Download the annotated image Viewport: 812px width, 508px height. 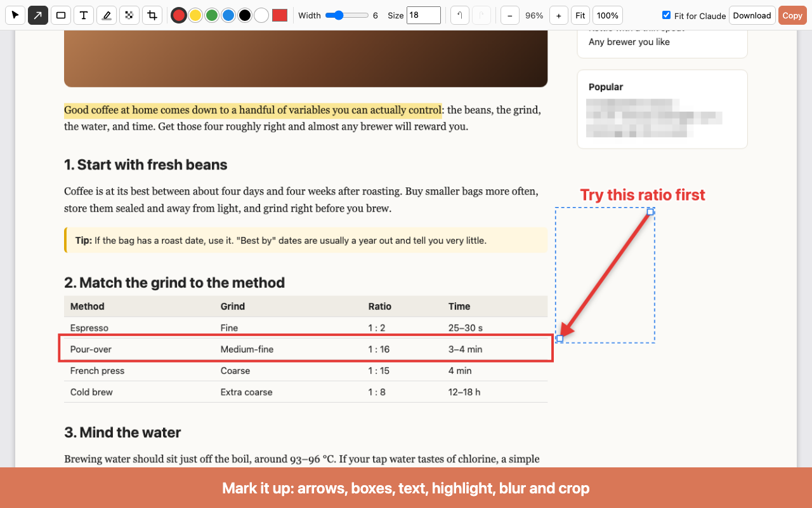pos(752,15)
